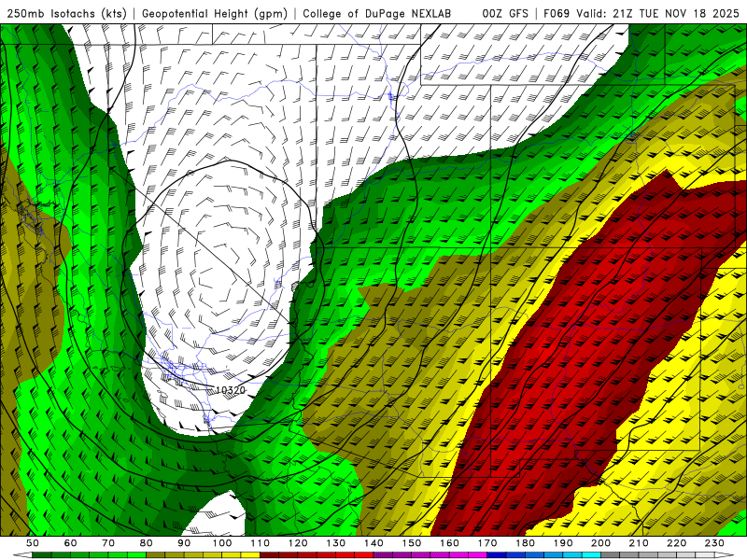Viewport: 747px width, 560px height.
Task: Click the 100 knot legend label
Action: point(222,543)
